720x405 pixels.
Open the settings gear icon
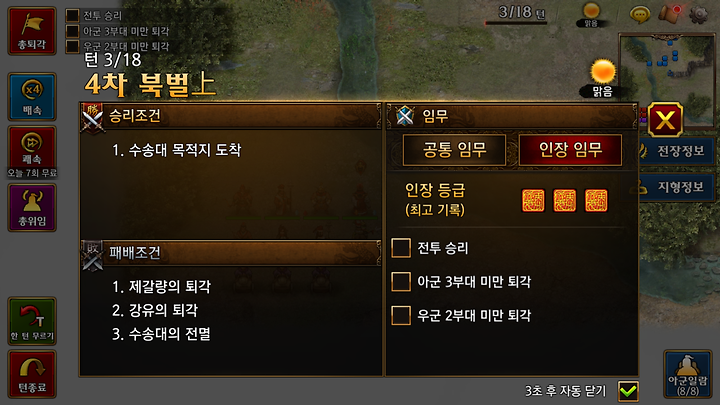point(698,15)
